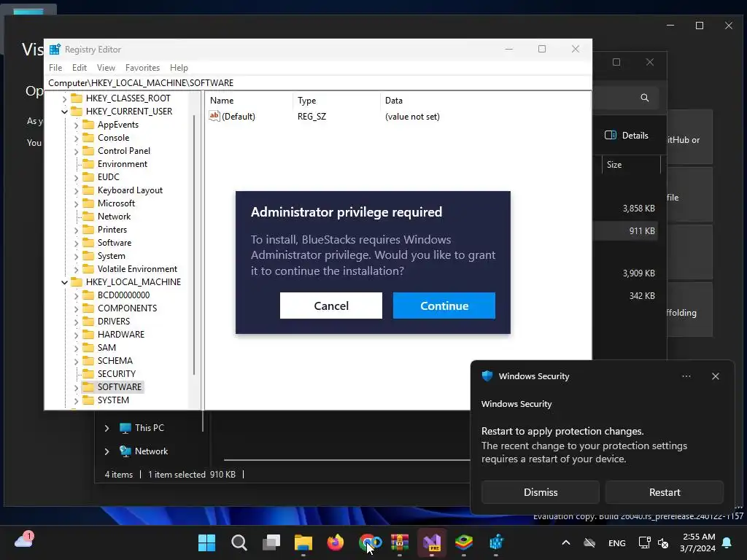Click the registry tree vertical scrollbar
Screen dimensions: 747x560
[x=194, y=245]
